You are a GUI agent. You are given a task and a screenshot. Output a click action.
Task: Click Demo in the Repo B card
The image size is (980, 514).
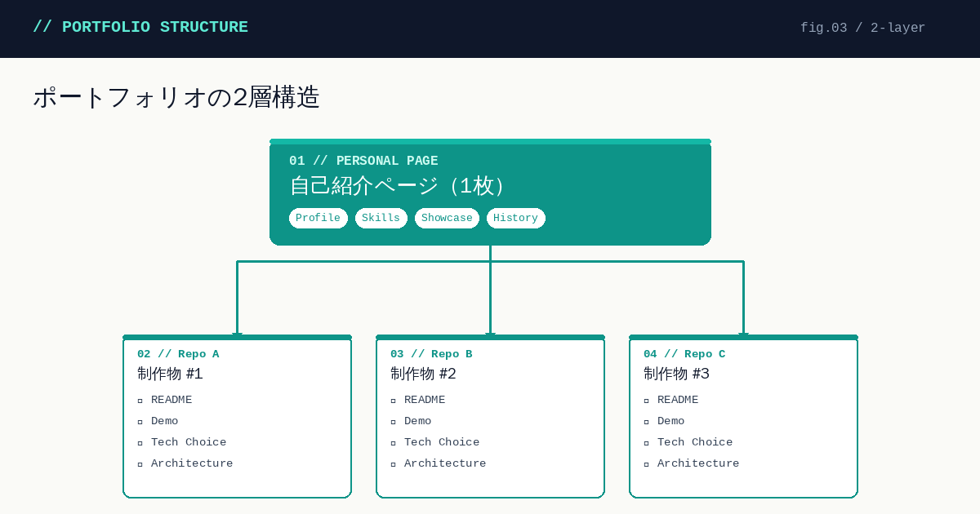click(417, 421)
